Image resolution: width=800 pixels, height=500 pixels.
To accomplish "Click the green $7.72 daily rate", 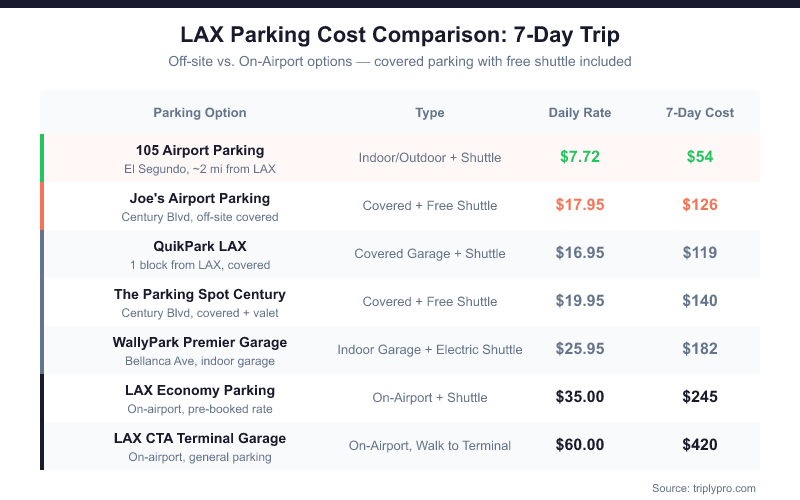I will click(x=580, y=157).
